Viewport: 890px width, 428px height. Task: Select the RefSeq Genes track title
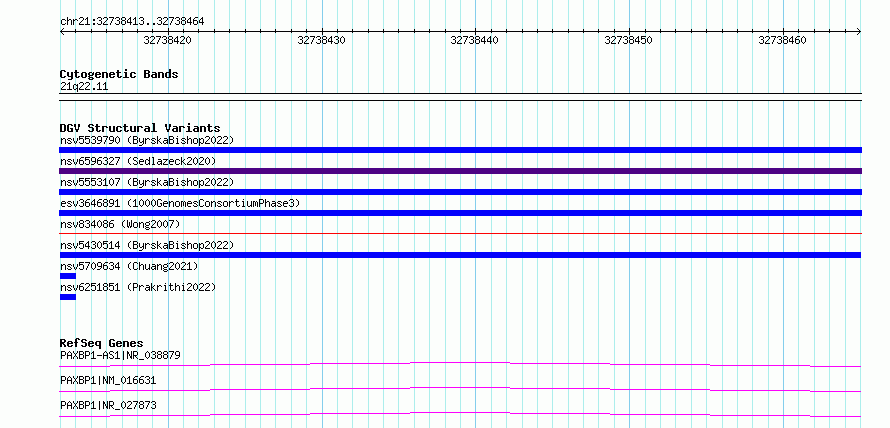tap(102, 343)
